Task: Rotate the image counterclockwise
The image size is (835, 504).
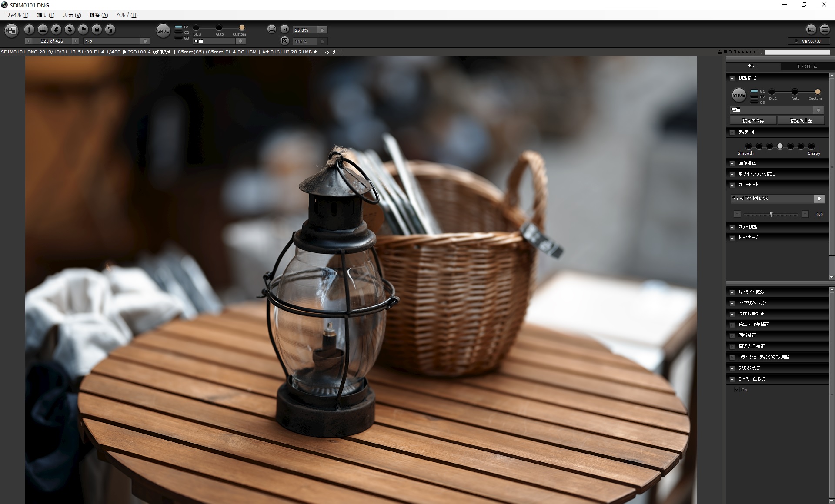Action: 56,29
